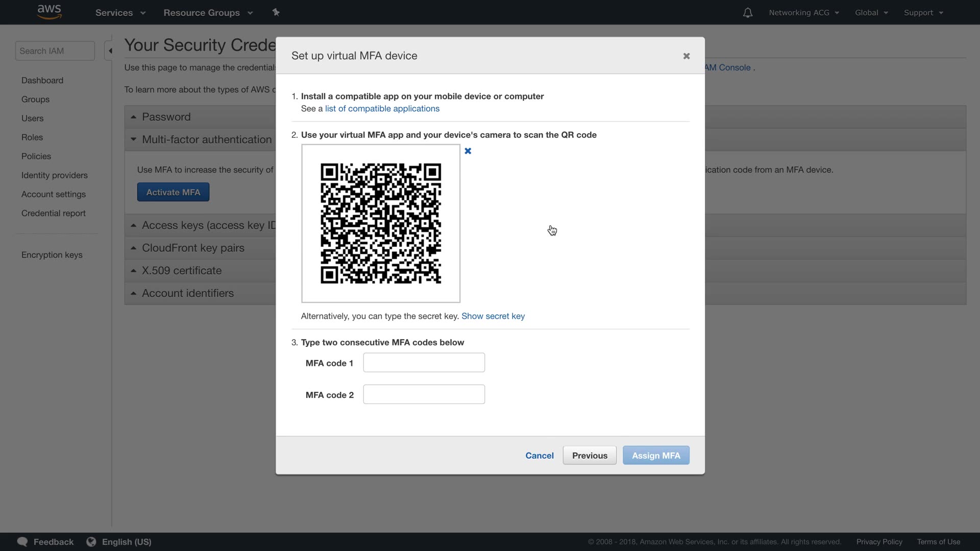This screenshot has height=551, width=980.
Task: Go to Users in sidebar
Action: point(32,118)
